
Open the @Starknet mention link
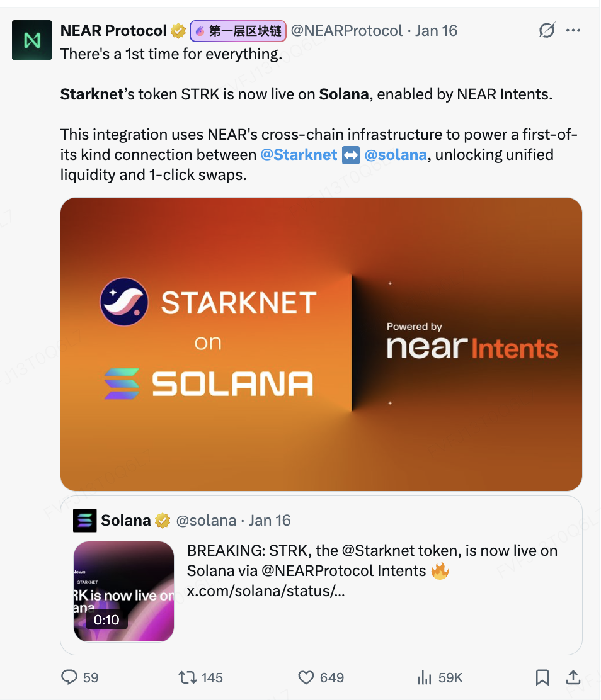[299, 155]
